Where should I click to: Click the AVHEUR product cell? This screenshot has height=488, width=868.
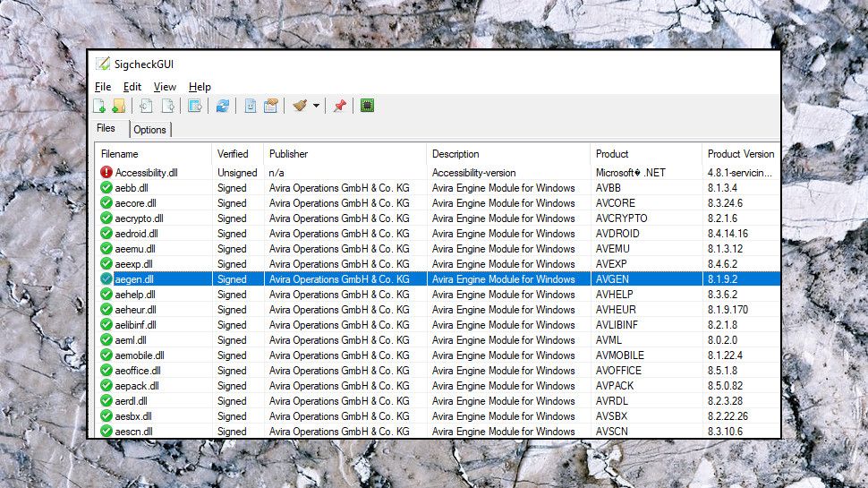tap(617, 310)
